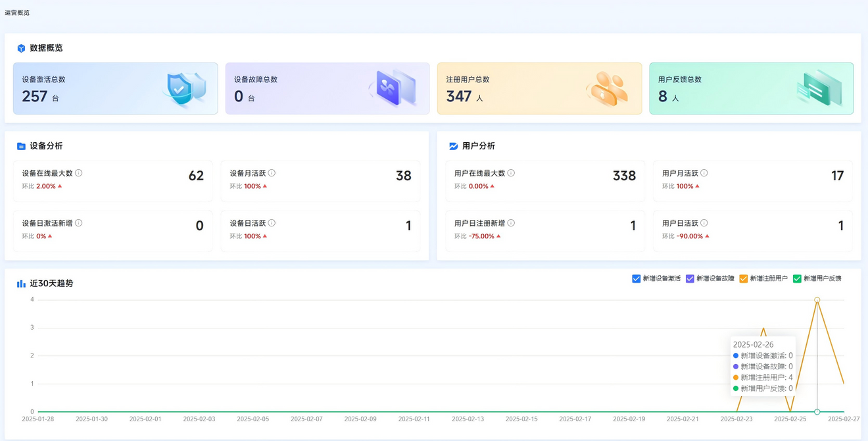Click info icon next to 设备日激活新增
This screenshot has height=441, width=868.
coord(79,223)
